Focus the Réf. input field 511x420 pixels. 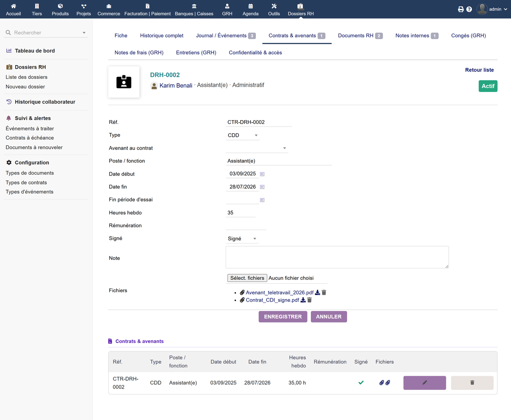(x=259, y=122)
